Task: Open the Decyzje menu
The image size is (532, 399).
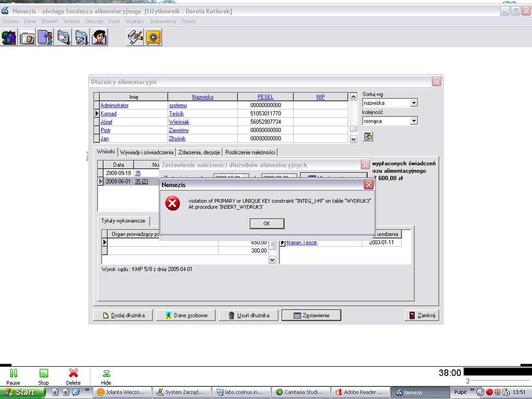Action: tap(95, 21)
